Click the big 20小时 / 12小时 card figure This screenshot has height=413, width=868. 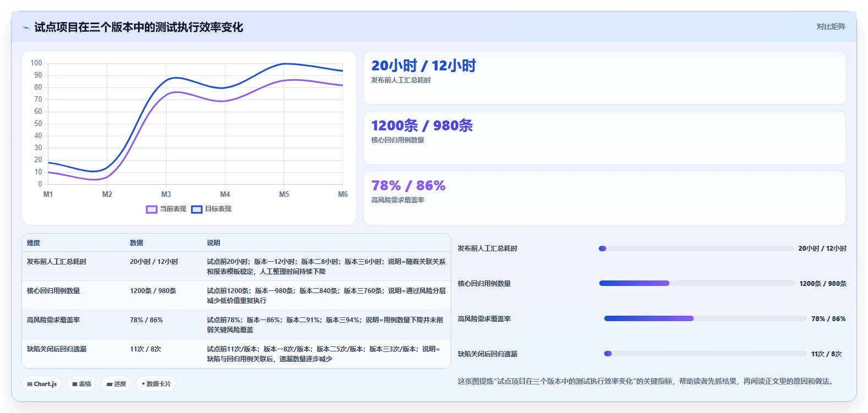[x=423, y=66]
